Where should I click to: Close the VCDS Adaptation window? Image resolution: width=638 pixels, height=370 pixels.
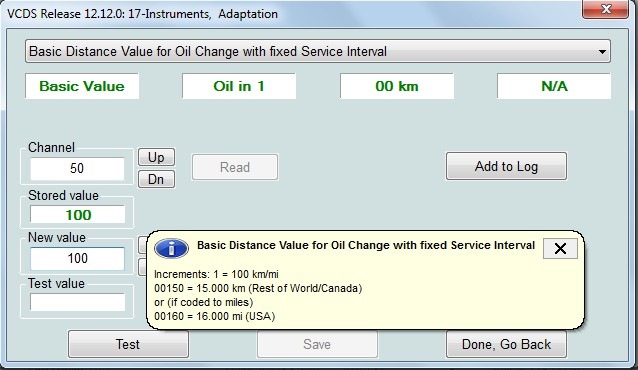pos(606,9)
